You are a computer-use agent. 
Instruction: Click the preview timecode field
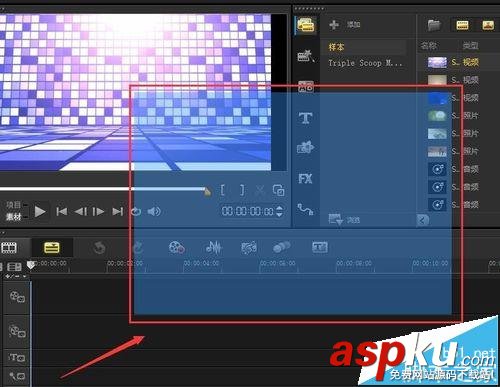(248, 211)
